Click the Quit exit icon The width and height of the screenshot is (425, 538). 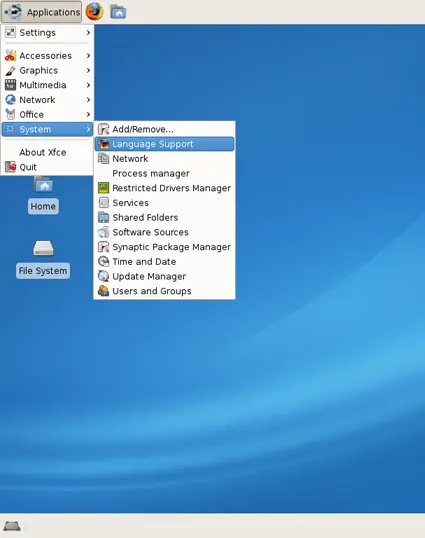point(11,167)
